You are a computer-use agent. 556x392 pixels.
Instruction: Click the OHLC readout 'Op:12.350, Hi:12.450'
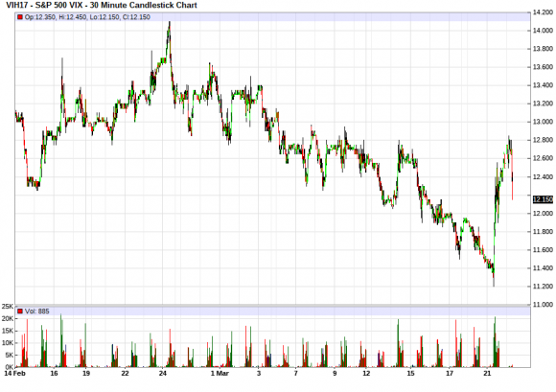pyautogui.click(x=56, y=17)
